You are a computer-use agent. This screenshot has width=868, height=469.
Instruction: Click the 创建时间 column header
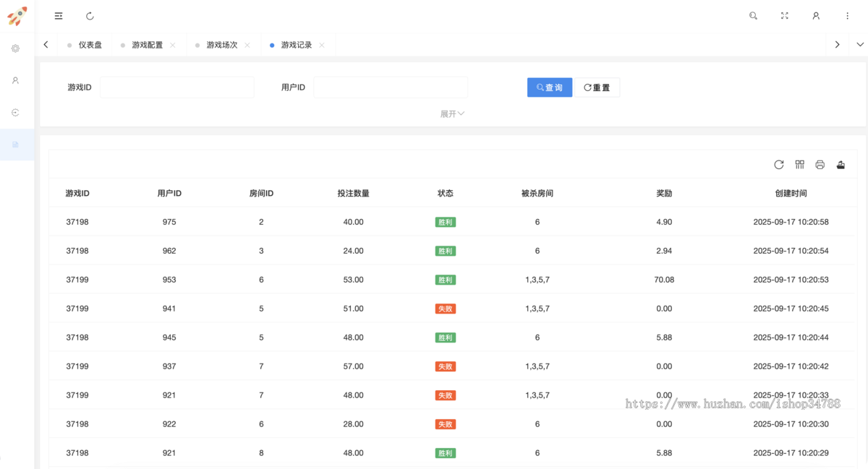(791, 194)
